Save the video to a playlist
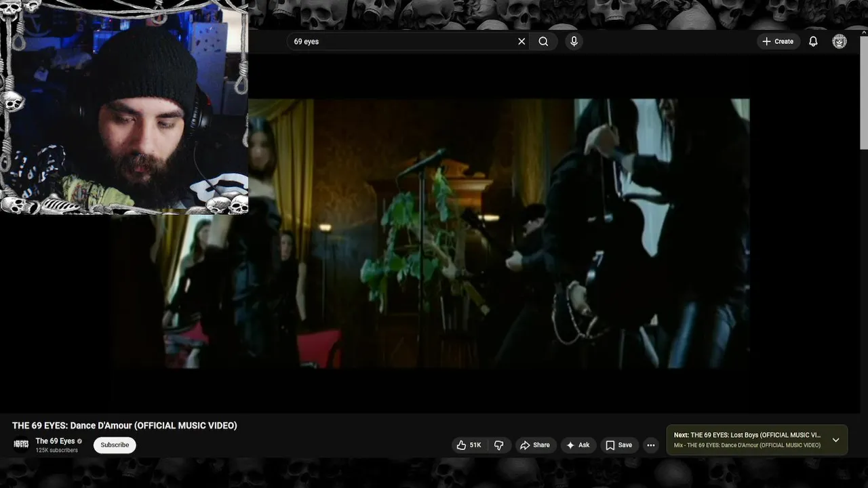This screenshot has height=488, width=868. pyautogui.click(x=618, y=445)
